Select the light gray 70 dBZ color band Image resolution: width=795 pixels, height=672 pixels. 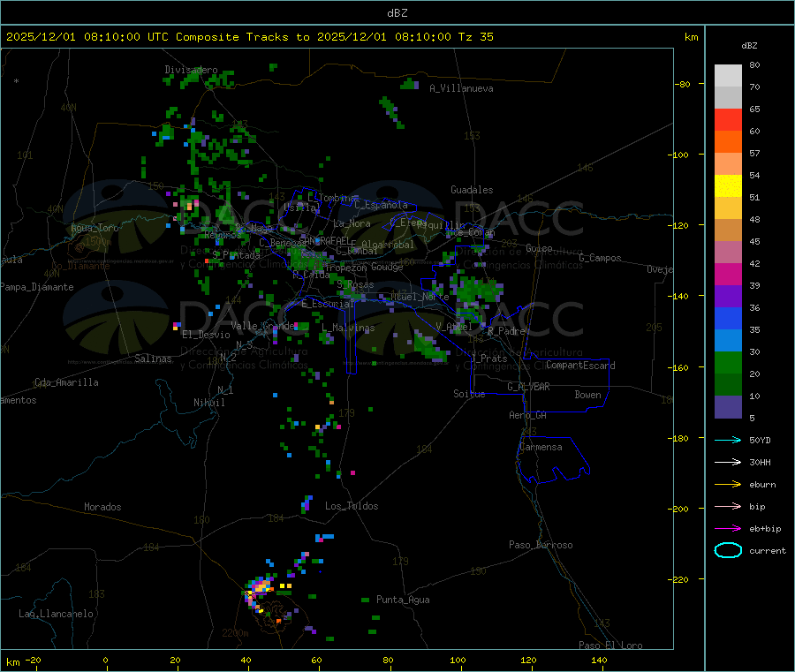(728, 76)
